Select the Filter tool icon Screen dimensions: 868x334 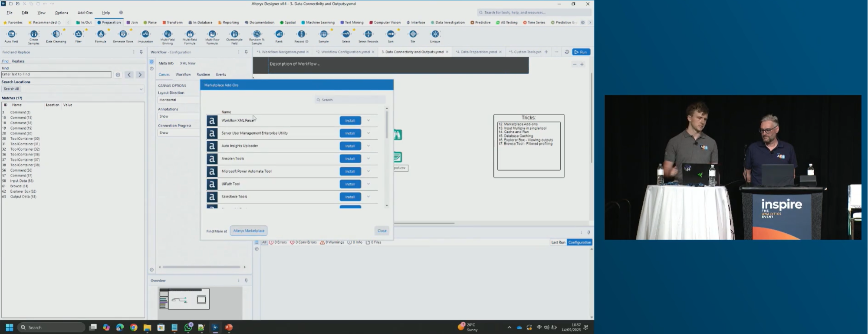click(x=79, y=34)
